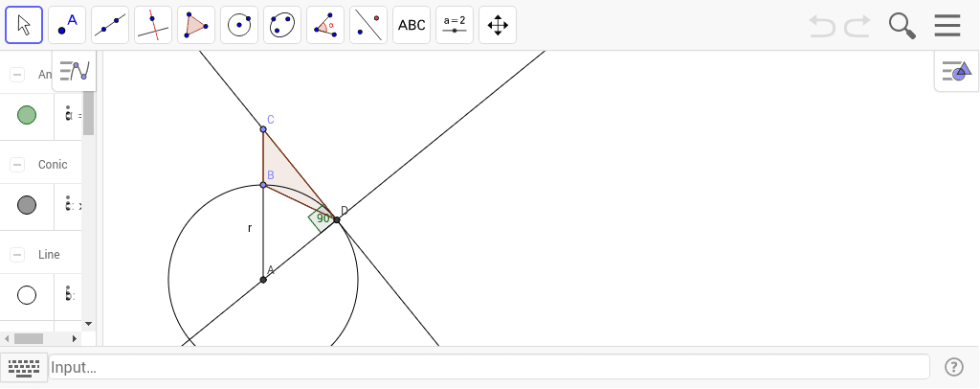Toggle visibility of the green Angle object
980x389 pixels.
point(26,115)
